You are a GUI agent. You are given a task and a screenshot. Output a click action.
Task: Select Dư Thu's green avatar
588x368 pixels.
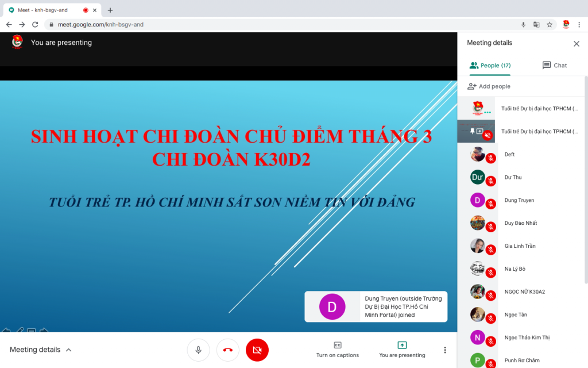(477, 177)
